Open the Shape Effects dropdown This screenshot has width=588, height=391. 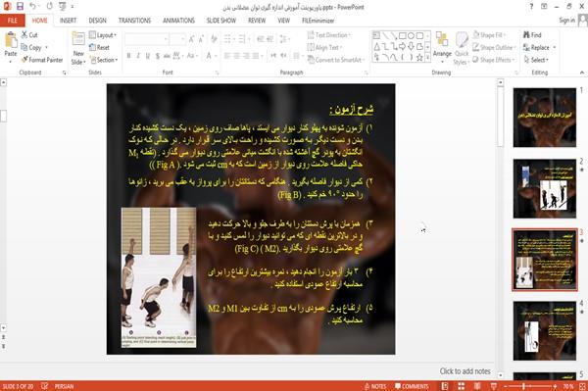[x=494, y=60]
